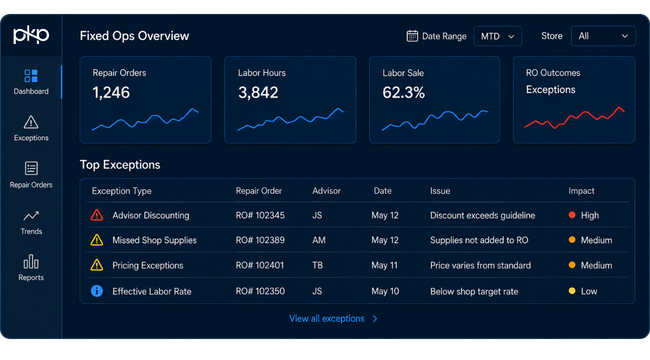This screenshot has height=360, width=650.
Task: Click RO# 102389 cell
Action: pyautogui.click(x=260, y=240)
